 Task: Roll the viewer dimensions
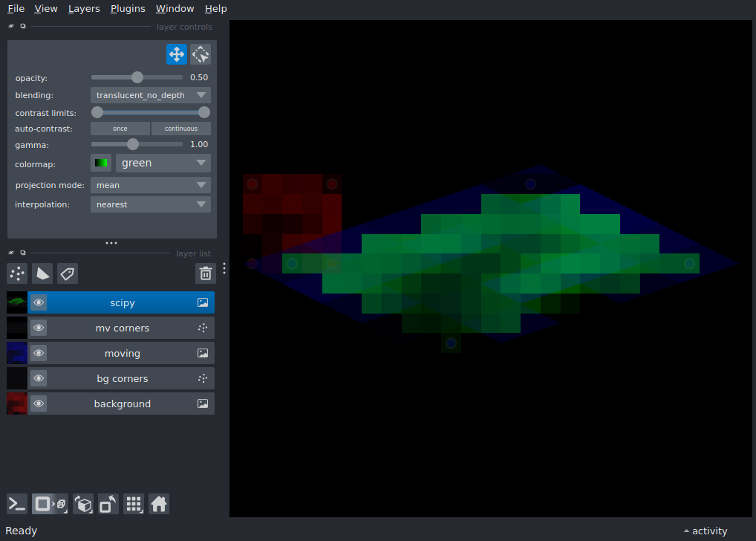coord(82,504)
